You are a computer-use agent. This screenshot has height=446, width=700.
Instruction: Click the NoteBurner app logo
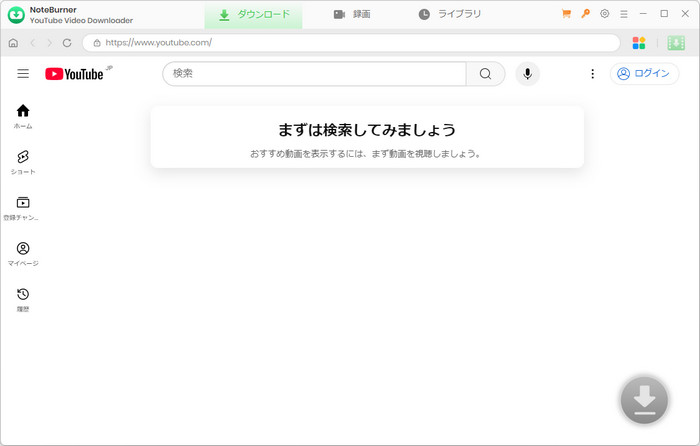click(x=17, y=15)
